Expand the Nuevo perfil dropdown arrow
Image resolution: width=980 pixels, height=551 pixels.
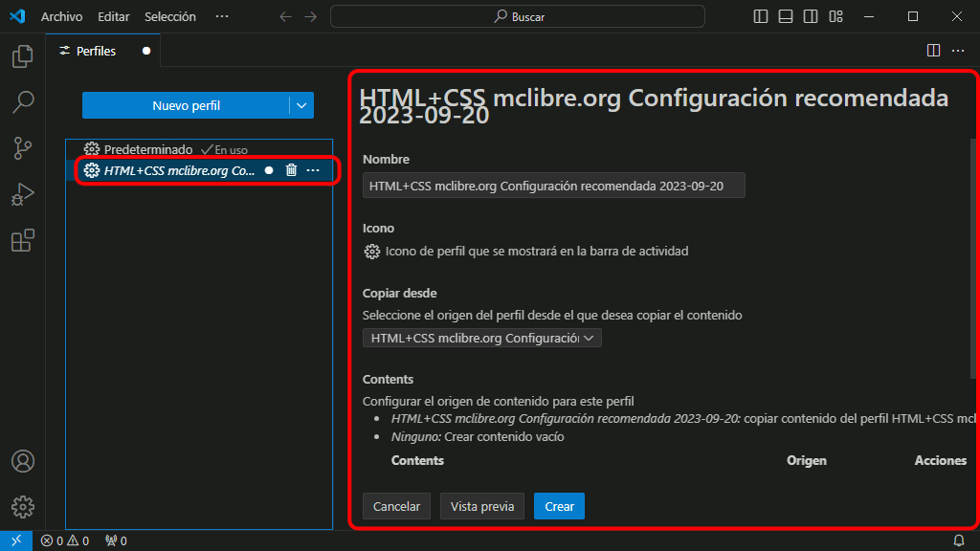point(301,105)
